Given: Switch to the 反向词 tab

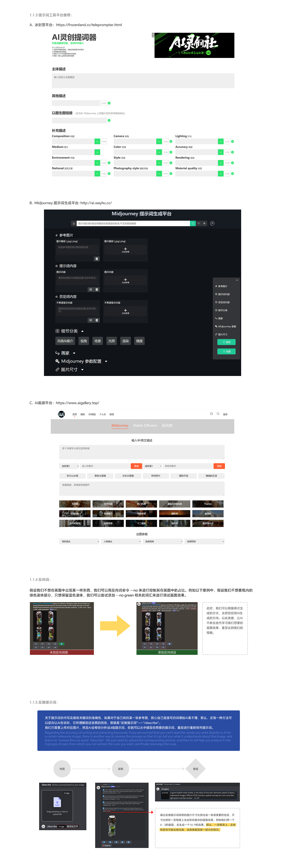Looking at the screenshot, I should point(167,426).
